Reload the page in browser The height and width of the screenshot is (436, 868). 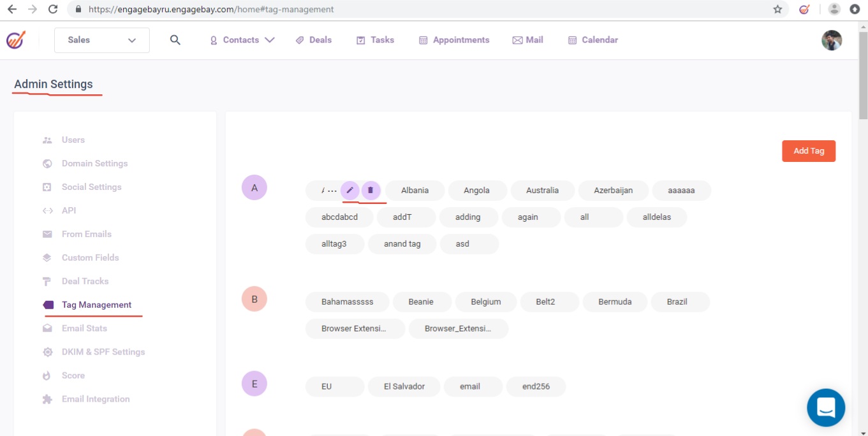tap(53, 10)
